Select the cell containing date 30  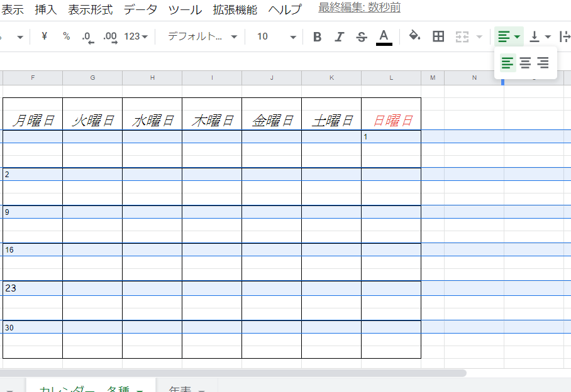(33, 327)
